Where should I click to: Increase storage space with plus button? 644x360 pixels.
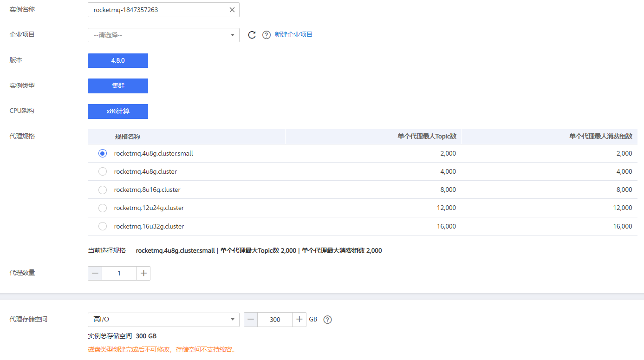[299, 320]
